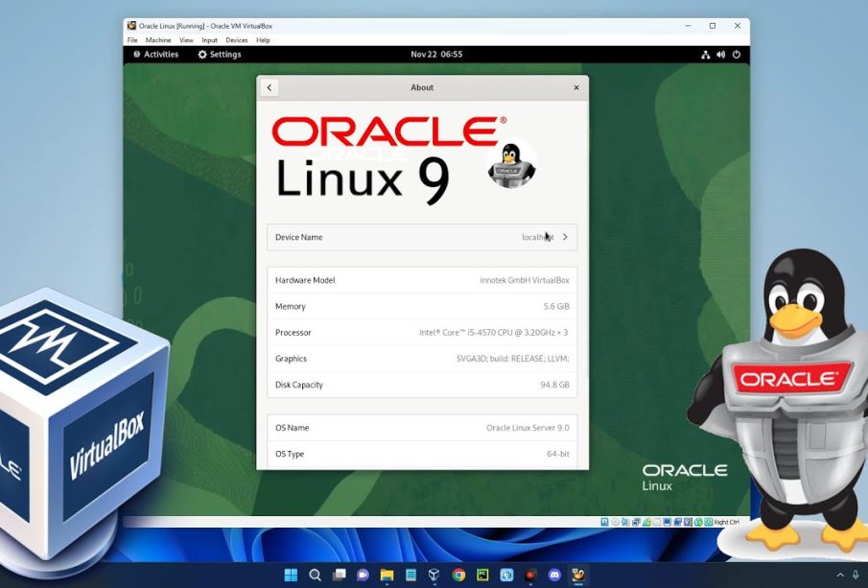
Task: Open the VirtualBox File menu
Action: point(132,40)
